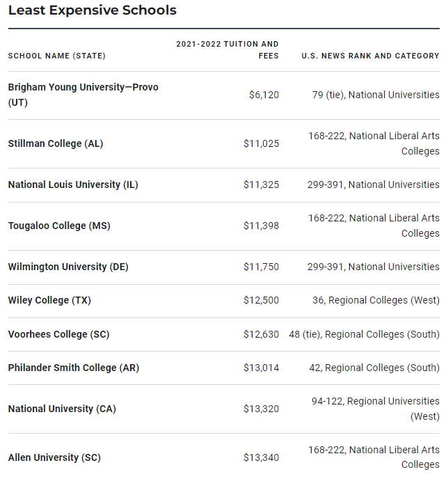Viewport: 448px width, 479px height.
Task: Select Voorhees College (SC) name
Action: [58, 334]
